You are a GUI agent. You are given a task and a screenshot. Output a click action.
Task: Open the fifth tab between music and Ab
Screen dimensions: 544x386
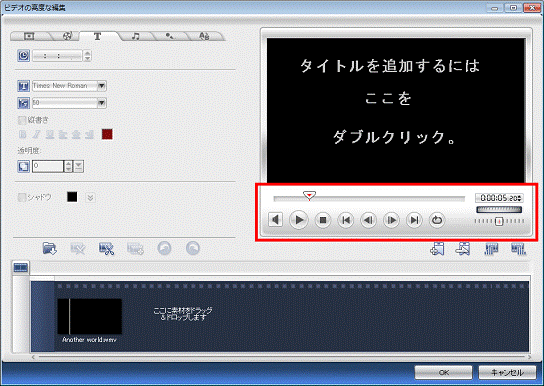click(x=169, y=36)
